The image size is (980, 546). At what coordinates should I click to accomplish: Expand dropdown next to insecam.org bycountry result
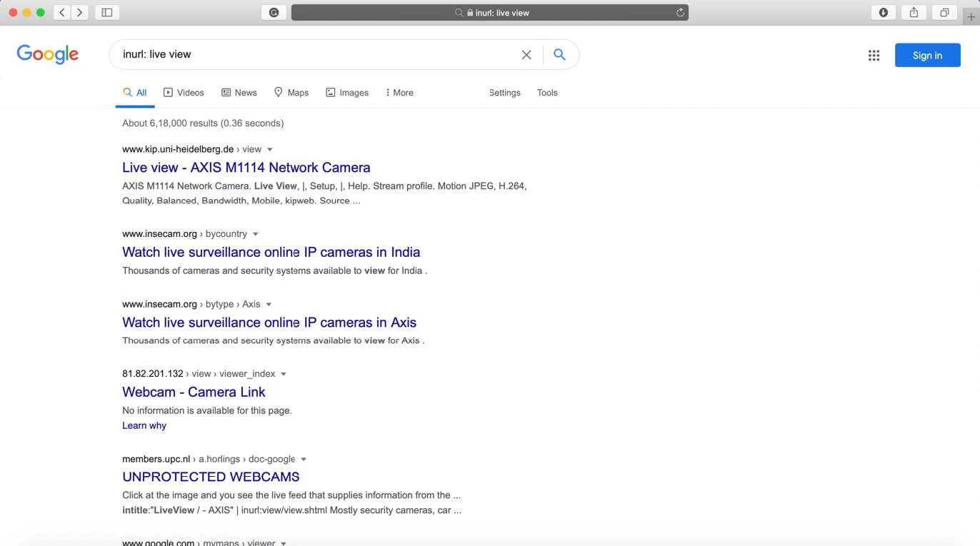point(256,234)
